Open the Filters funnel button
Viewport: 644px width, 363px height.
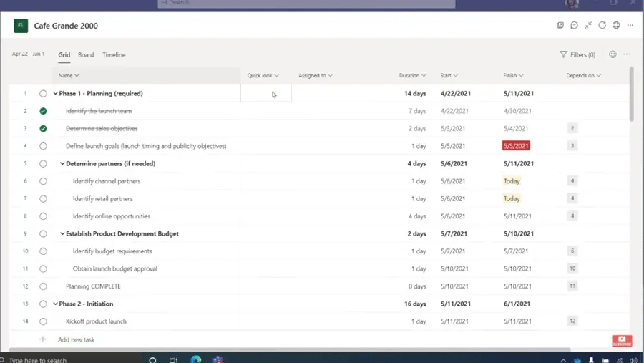pyautogui.click(x=577, y=54)
